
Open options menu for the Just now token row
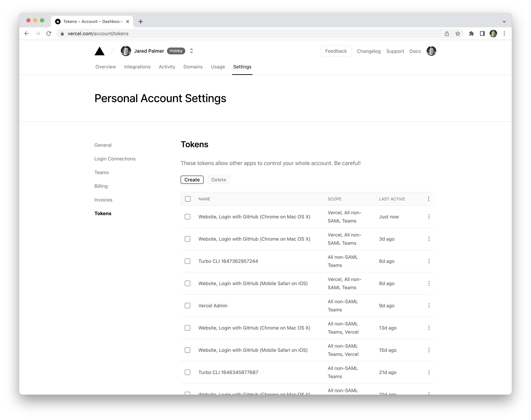(429, 217)
